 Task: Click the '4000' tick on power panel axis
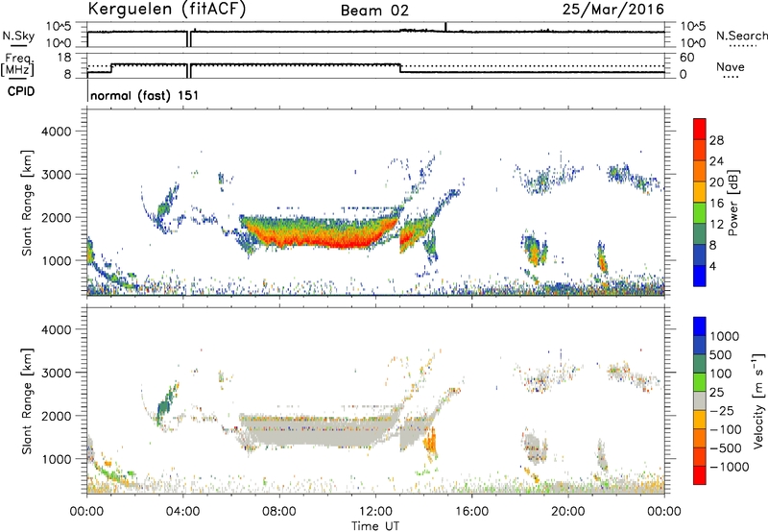(56, 132)
